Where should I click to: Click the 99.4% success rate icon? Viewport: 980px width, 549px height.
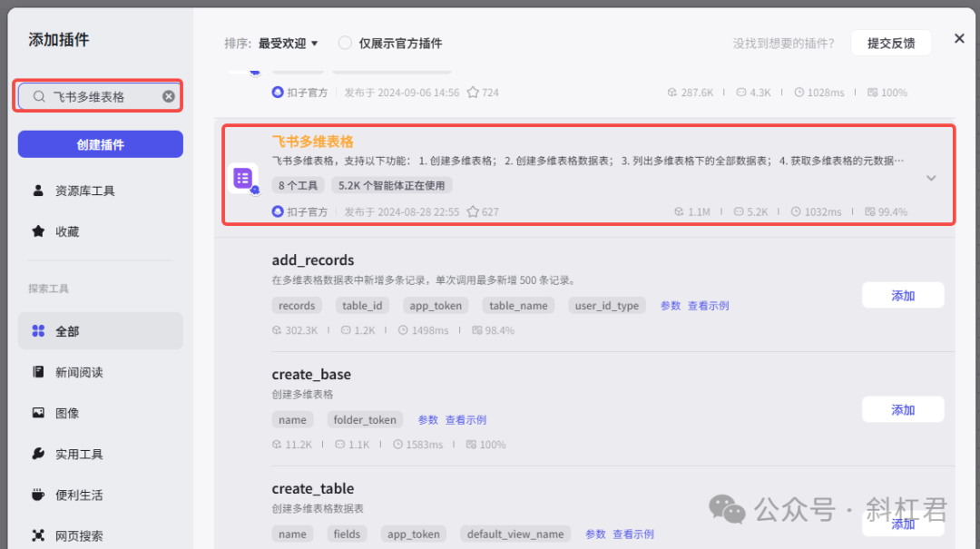pyautogui.click(x=870, y=212)
